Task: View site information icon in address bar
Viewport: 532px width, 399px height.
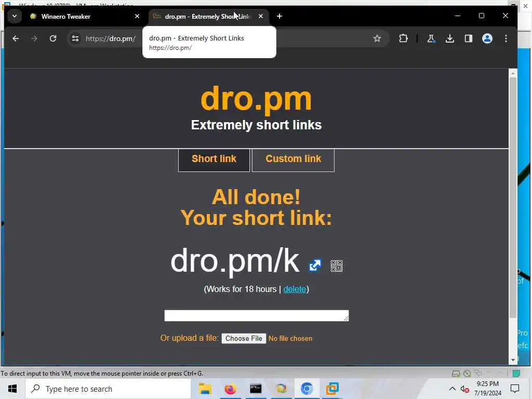Action: click(x=75, y=38)
